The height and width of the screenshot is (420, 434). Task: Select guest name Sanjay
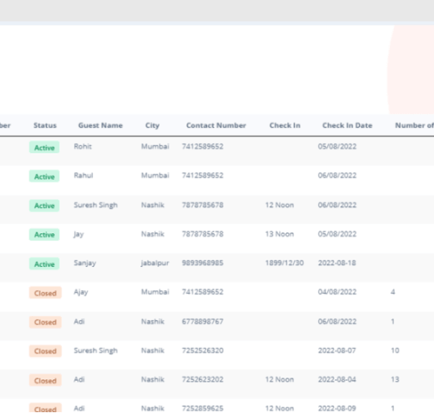pos(85,263)
